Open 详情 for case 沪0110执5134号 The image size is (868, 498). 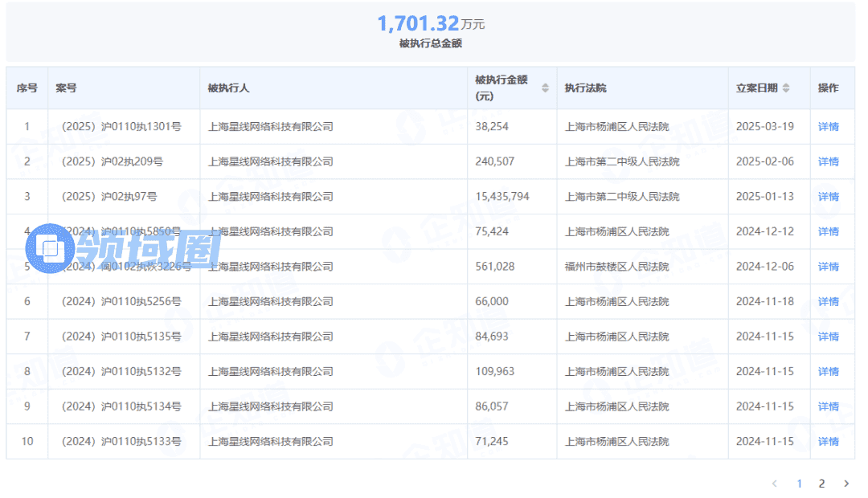(x=828, y=406)
